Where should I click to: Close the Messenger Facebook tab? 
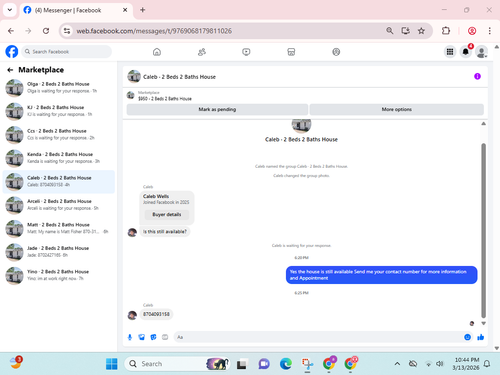(125, 10)
